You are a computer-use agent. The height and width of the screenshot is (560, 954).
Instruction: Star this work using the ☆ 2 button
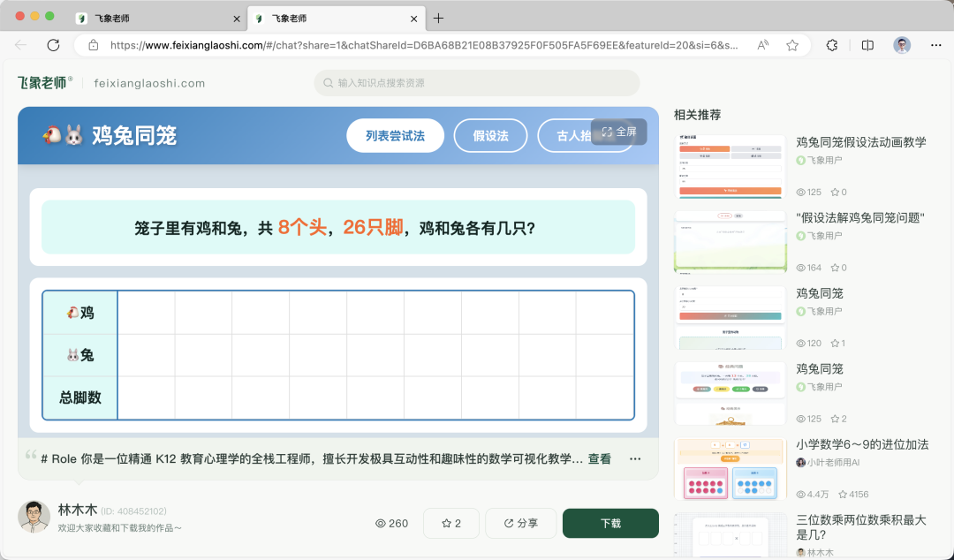pyautogui.click(x=450, y=523)
